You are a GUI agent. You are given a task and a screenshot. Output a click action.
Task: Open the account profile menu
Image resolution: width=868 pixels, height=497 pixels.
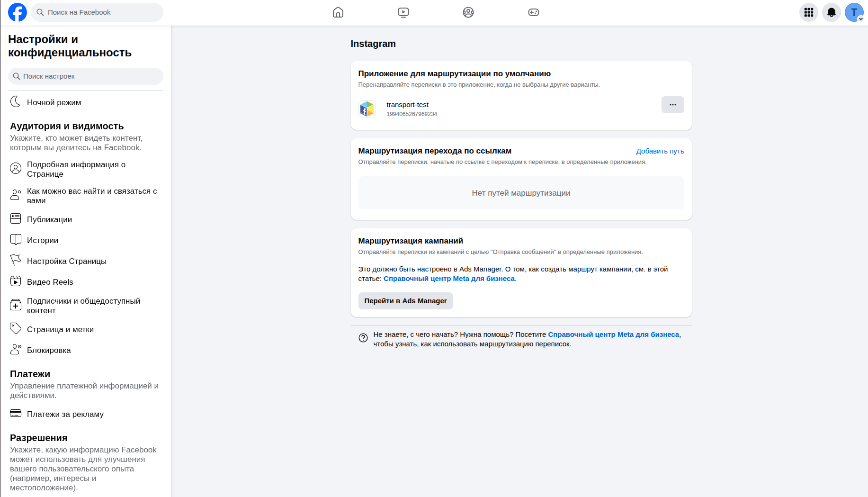click(854, 12)
